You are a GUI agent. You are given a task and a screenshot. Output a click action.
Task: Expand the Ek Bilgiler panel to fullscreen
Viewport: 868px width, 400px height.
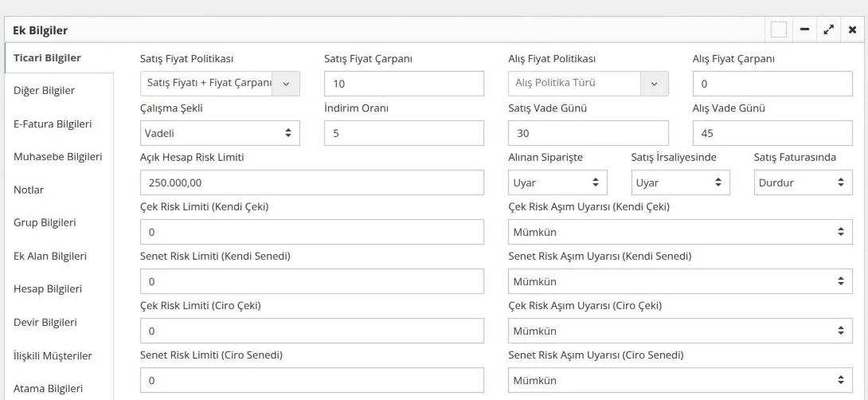[x=828, y=30]
